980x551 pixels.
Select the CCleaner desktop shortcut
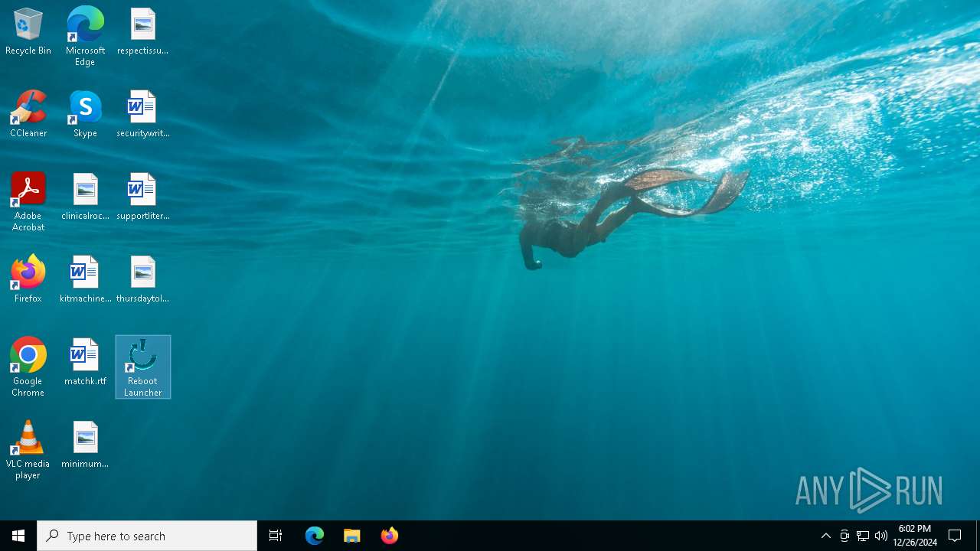click(28, 115)
